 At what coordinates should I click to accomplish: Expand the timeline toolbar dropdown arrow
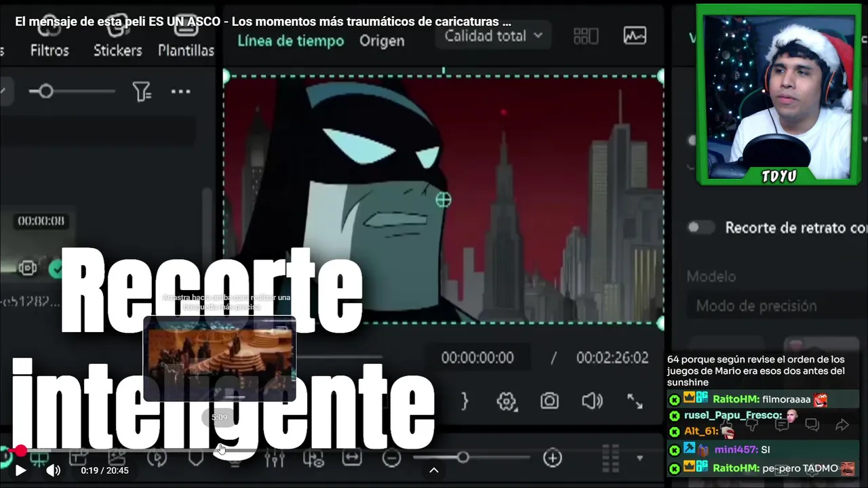pyautogui.click(x=639, y=459)
